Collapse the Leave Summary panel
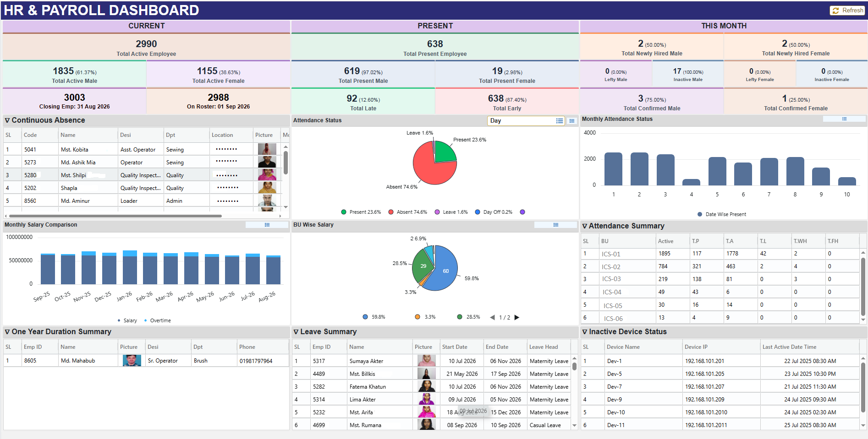This screenshot has width=868, height=439. pos(296,332)
